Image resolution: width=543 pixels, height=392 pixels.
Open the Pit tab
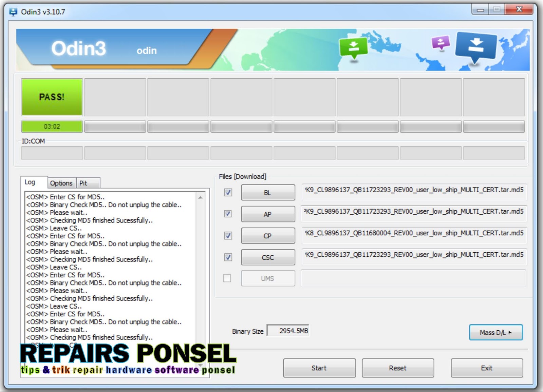(88, 183)
